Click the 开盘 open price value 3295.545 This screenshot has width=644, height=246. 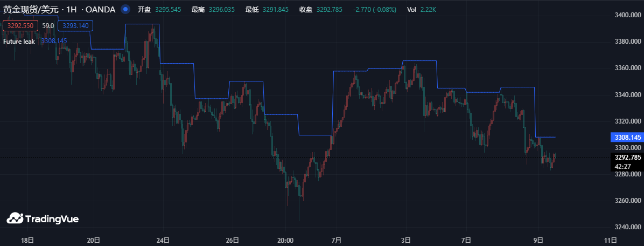pos(168,10)
